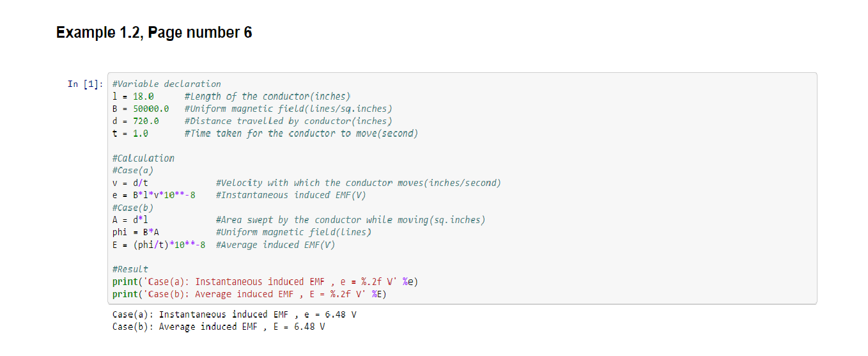Click the #Result comment
The image size is (868, 356).
point(130,269)
